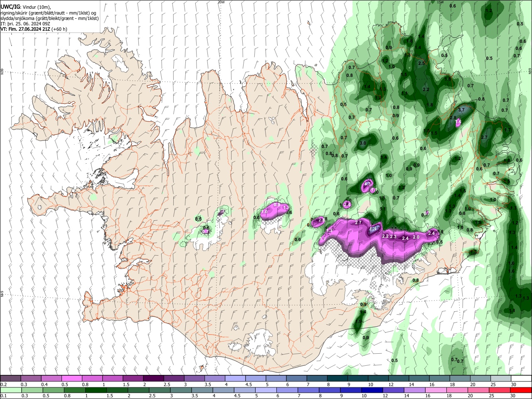
Task: Click the "IT: þri. 25. 06. 2024 09Z" line
Action: [25, 24]
